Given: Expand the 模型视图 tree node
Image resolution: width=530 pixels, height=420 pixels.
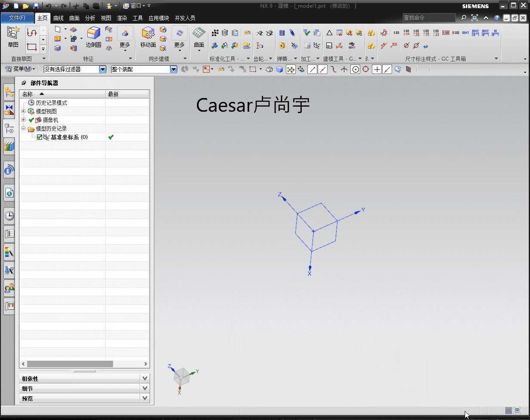Looking at the screenshot, I should click(x=24, y=111).
